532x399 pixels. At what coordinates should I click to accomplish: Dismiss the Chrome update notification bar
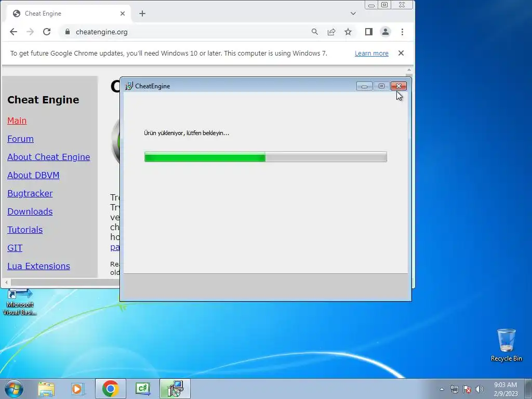[x=401, y=54]
